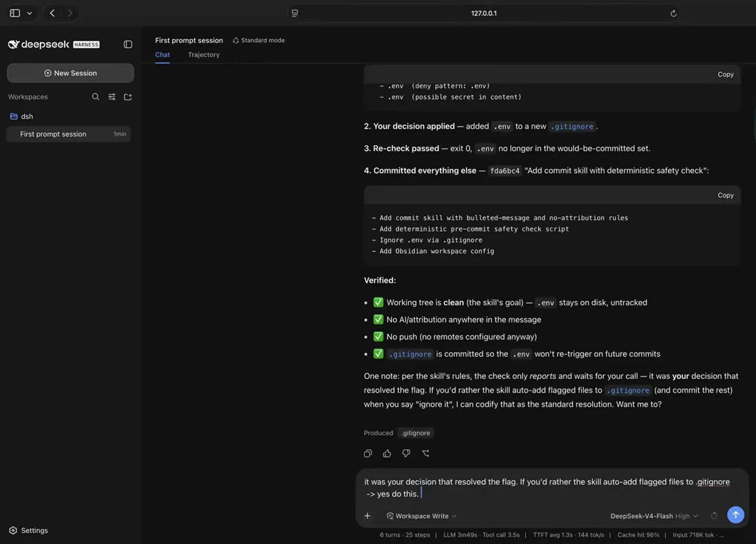Click the page info icon in address bar
This screenshot has width=756, height=544.
pyautogui.click(x=295, y=13)
